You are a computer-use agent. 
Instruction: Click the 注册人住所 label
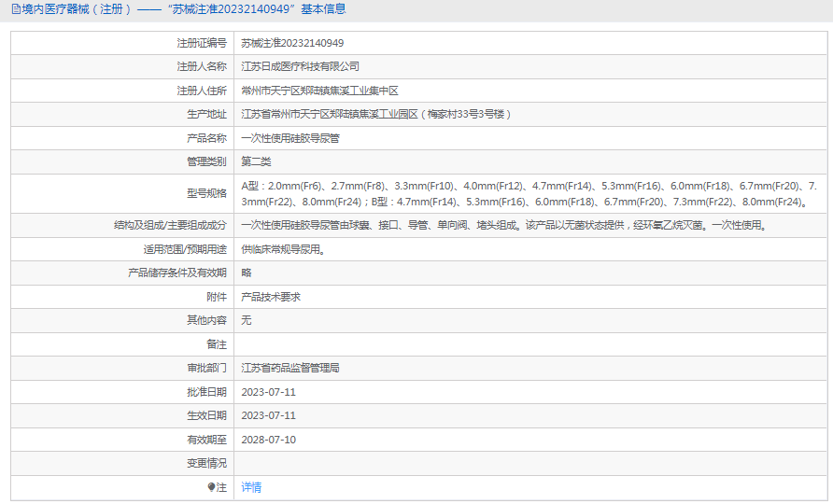click(x=202, y=91)
